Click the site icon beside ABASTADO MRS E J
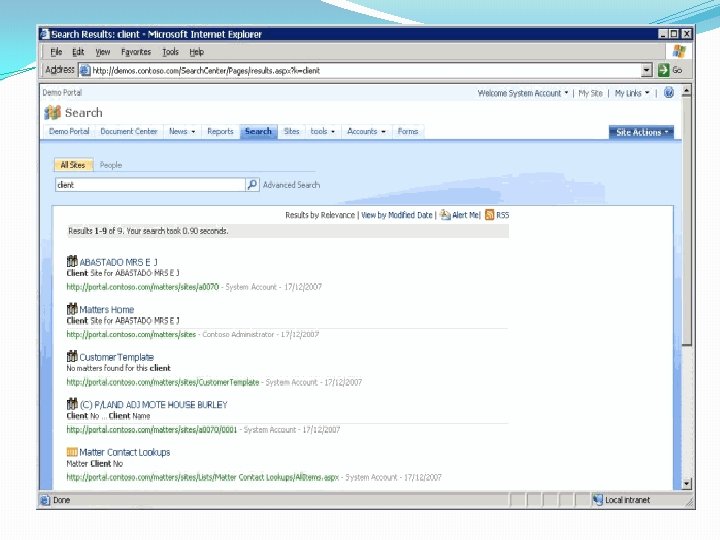720x540 pixels. (x=72, y=261)
